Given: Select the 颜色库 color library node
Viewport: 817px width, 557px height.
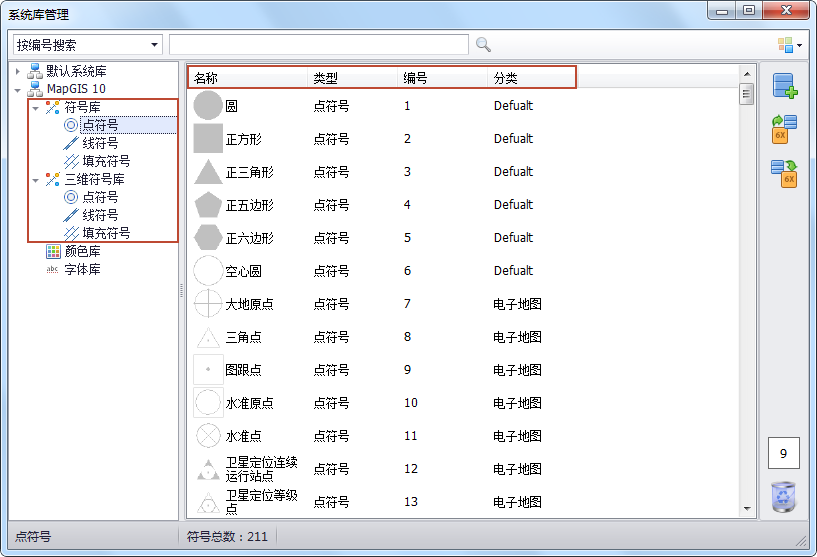Looking at the screenshot, I should 82,252.
